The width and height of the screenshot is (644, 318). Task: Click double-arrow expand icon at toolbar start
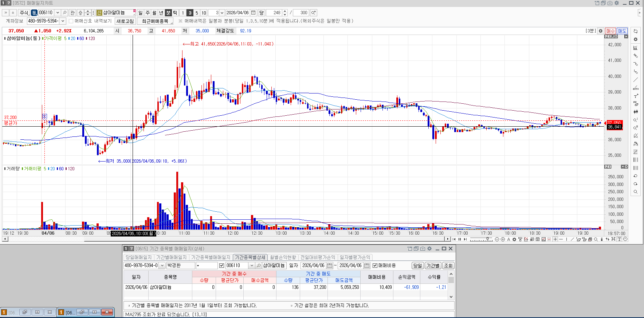tap(5, 13)
